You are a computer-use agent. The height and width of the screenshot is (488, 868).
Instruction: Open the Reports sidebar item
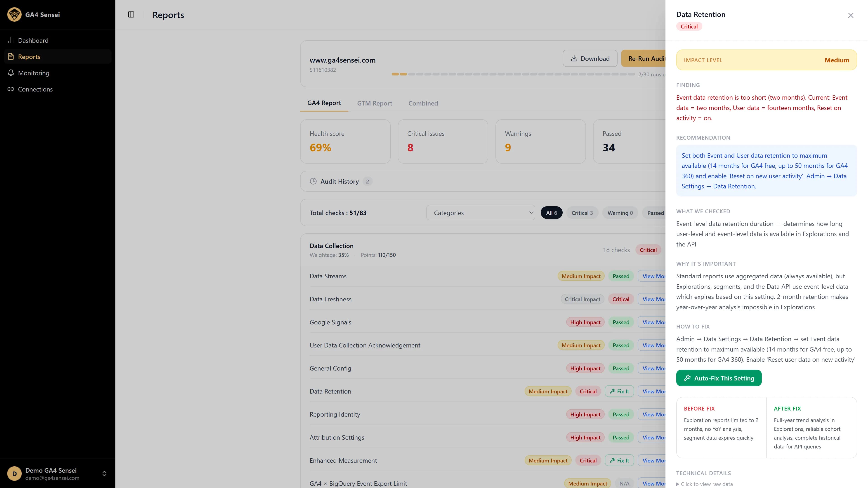click(57, 56)
